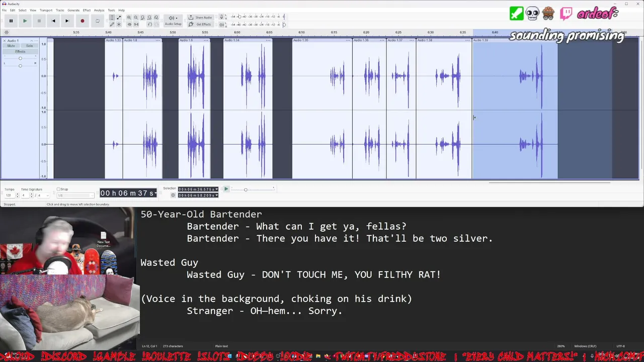The image size is (644, 362).
Task: Open the Effect menu
Action: tap(87, 10)
